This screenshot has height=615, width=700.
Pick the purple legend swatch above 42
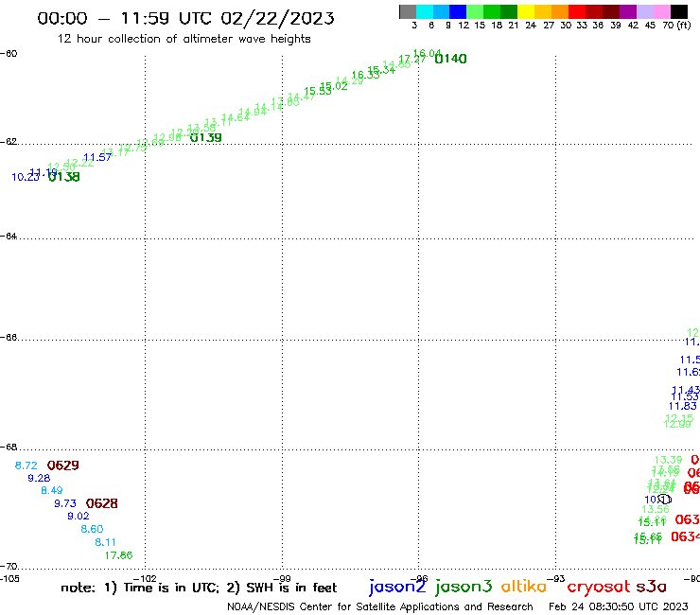point(628,11)
